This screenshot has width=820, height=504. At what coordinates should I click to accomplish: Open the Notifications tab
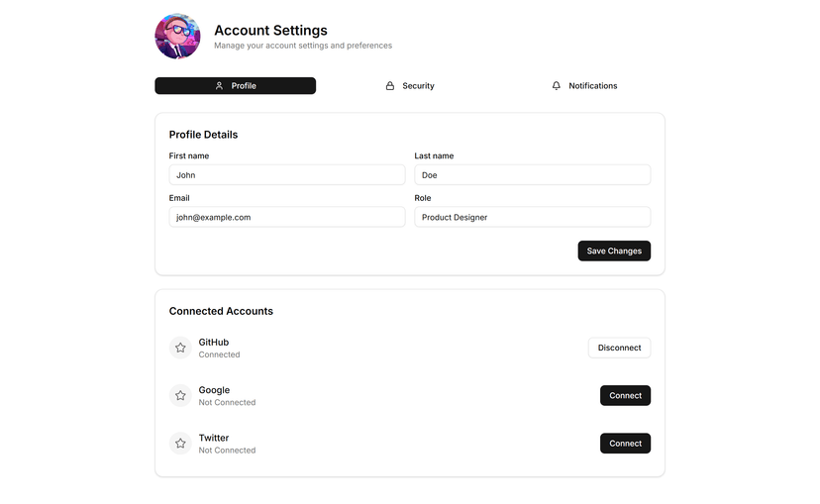584,86
